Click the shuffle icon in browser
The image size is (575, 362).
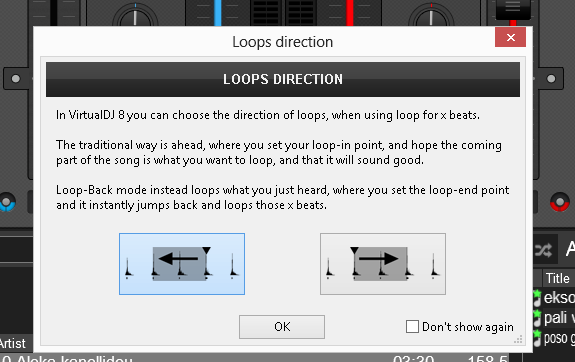click(x=543, y=251)
